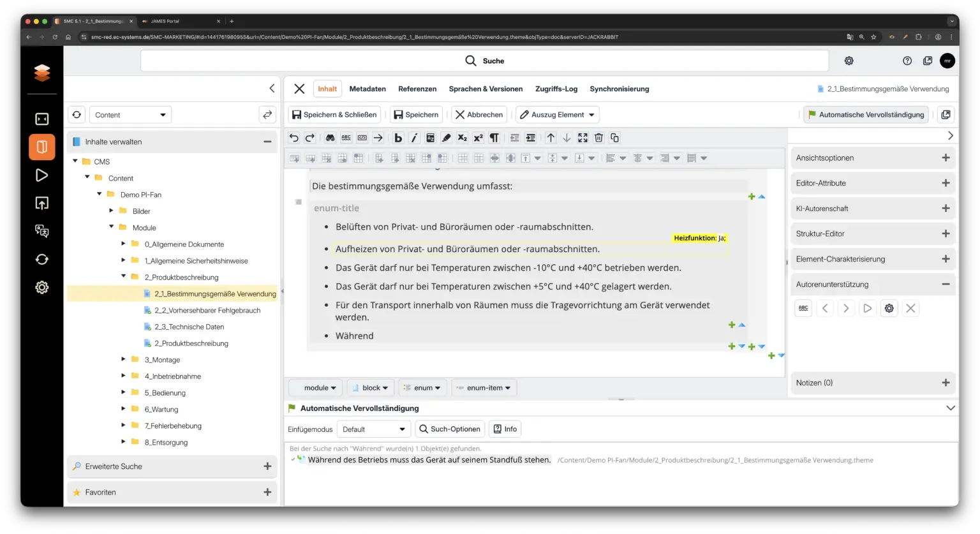
Task: Open Such-Optionen for autocomplete
Action: (450, 429)
